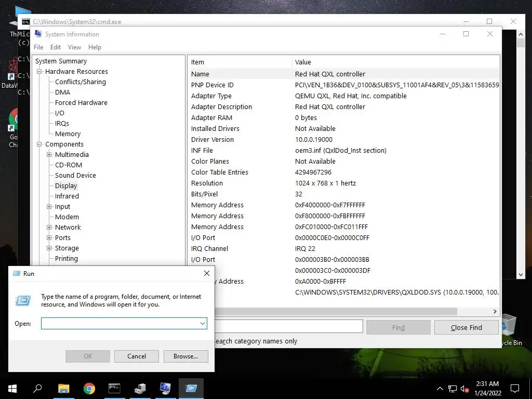
Task: Open the Help menu in System Information
Action: coord(95,47)
